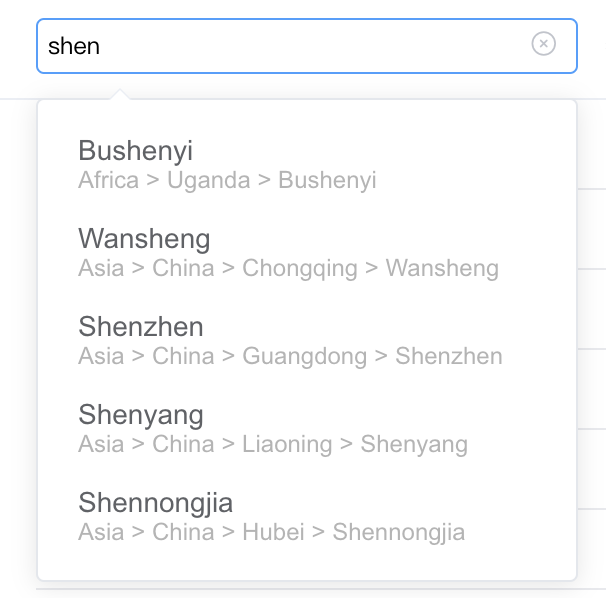Click the search box containing "shen"
The height and width of the screenshot is (598, 606).
280,46
